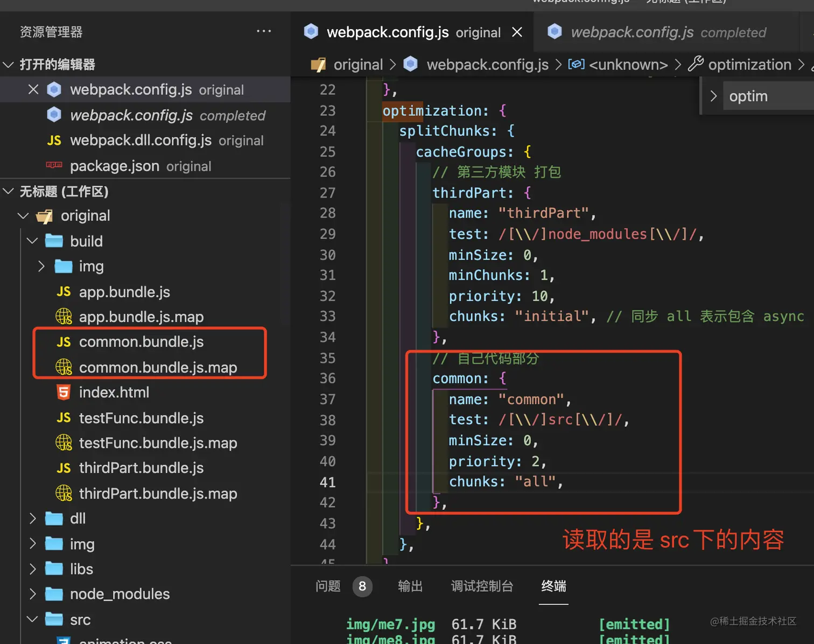This screenshot has height=644, width=814.
Task: Click the "priority: 2" code line
Action: click(498, 461)
